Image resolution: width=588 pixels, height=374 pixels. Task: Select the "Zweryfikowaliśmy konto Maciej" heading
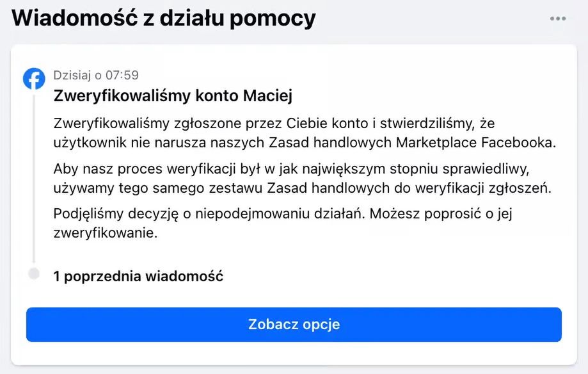(x=173, y=96)
